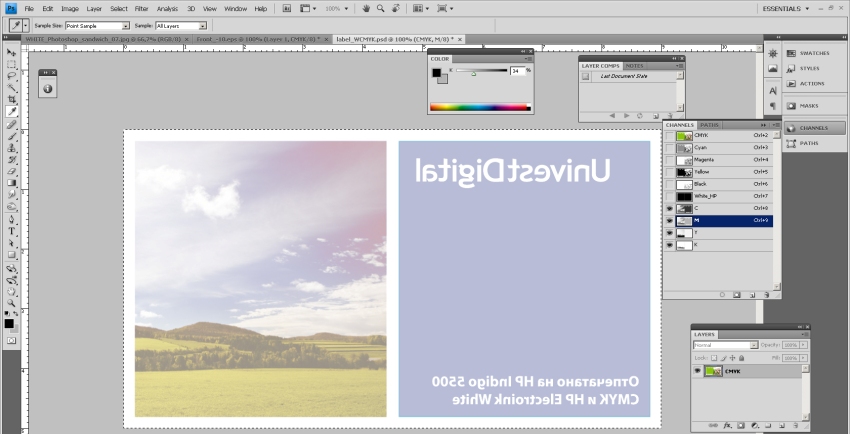Open the Layer menu
Image resolution: width=850 pixels, height=434 pixels.
pyautogui.click(x=94, y=9)
